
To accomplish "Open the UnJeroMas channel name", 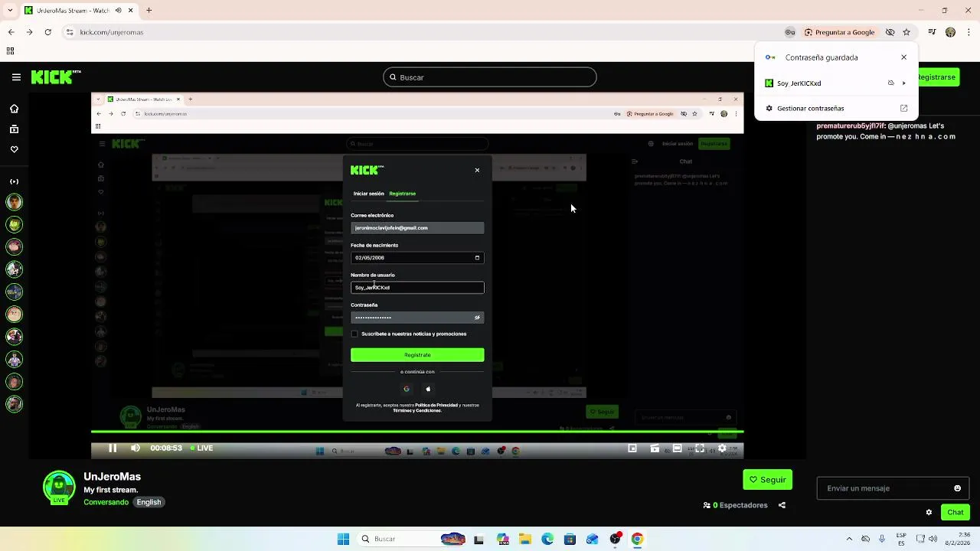I will click(112, 477).
